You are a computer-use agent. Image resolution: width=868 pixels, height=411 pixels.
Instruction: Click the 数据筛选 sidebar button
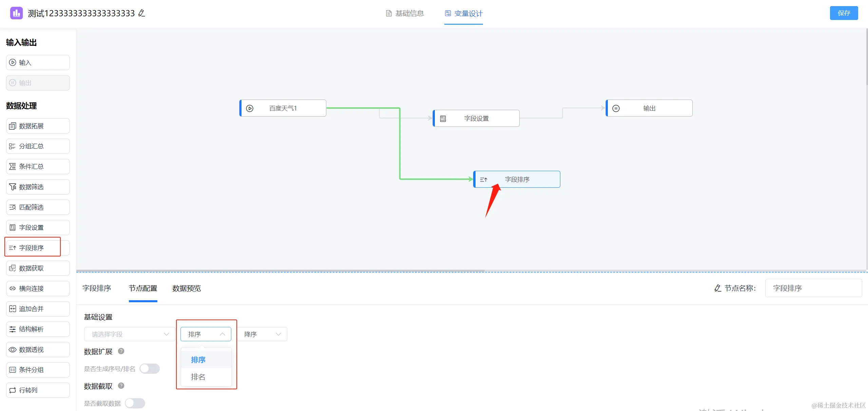(38, 187)
